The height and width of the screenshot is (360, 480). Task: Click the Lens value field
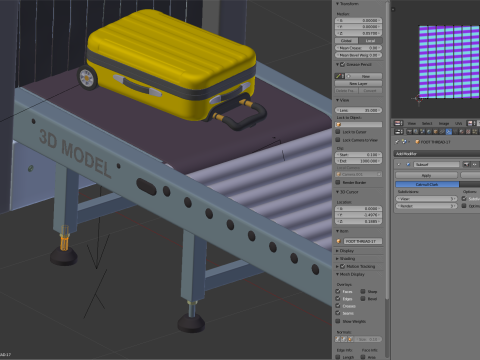358,110
